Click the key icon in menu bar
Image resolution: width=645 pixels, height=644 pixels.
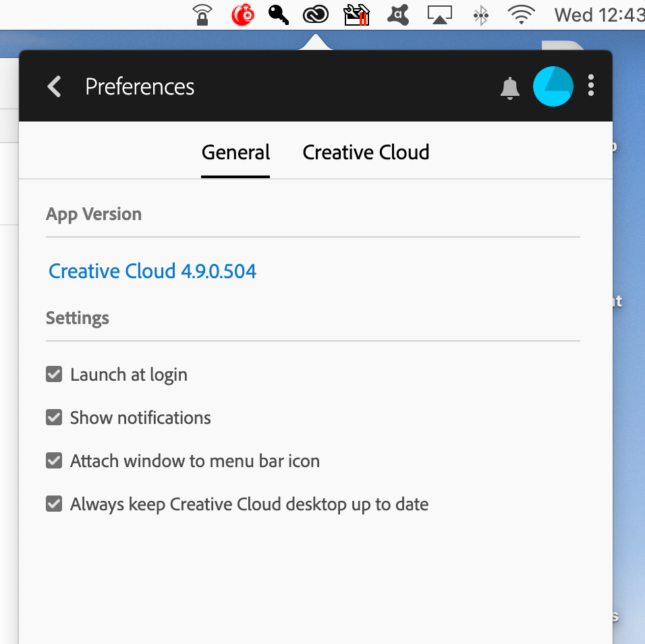(279, 15)
